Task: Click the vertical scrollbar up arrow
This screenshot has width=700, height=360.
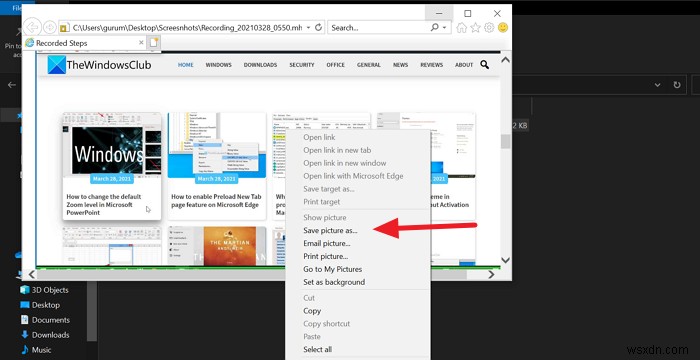Action: (x=505, y=60)
